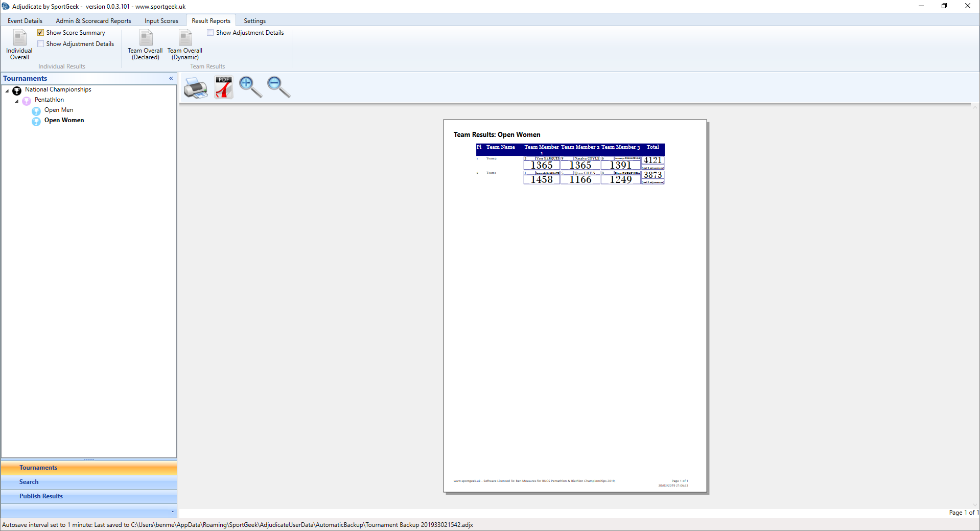Click the 1391 score cell
980x531 pixels.
click(621, 165)
